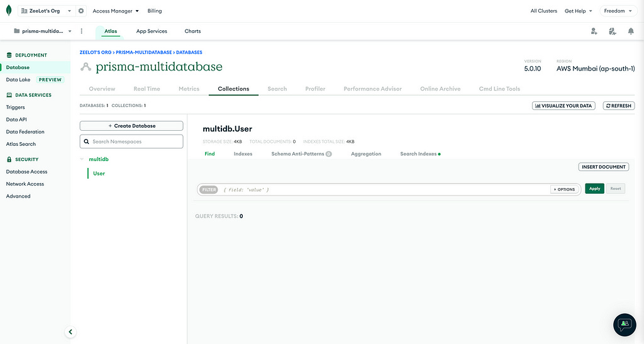Click the search magnifier in Namespaces box

pos(87,141)
